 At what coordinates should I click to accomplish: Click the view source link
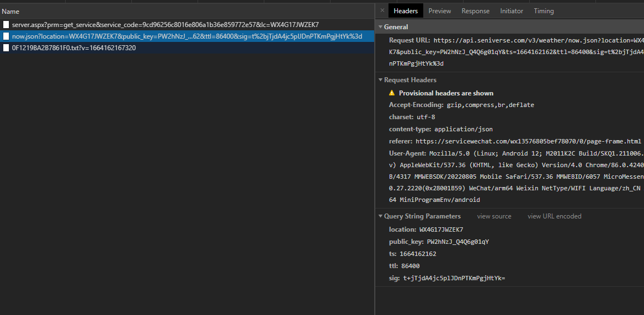click(x=494, y=216)
